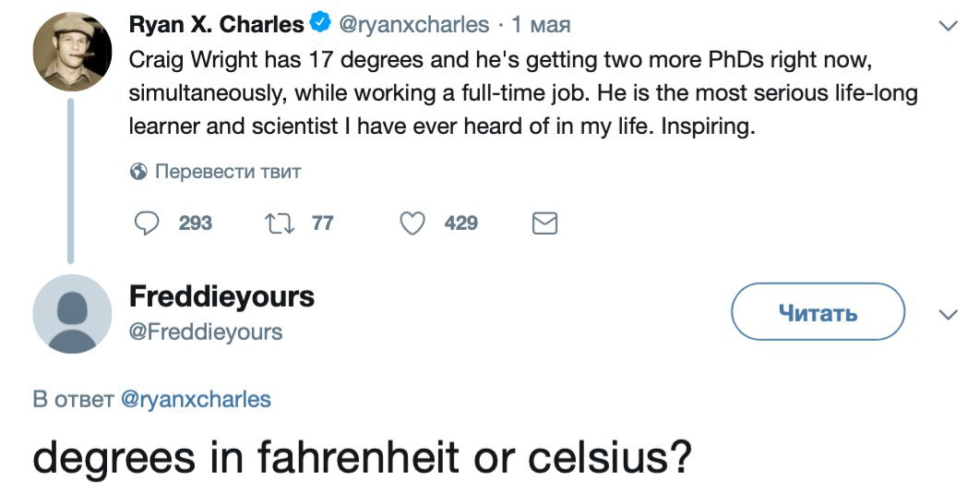Open the @Freddieyours handle under the name
Image resolution: width=980 pixels, height=495 pixels.
(206, 331)
